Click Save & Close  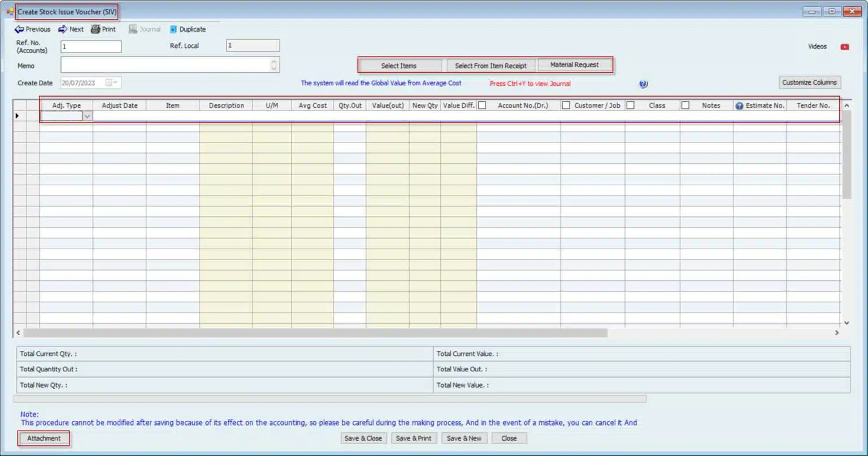[x=363, y=438]
